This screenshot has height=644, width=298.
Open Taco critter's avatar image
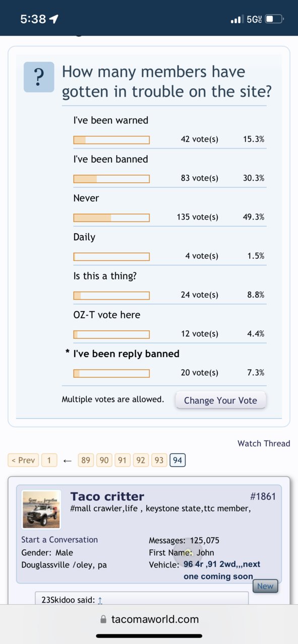click(x=41, y=510)
